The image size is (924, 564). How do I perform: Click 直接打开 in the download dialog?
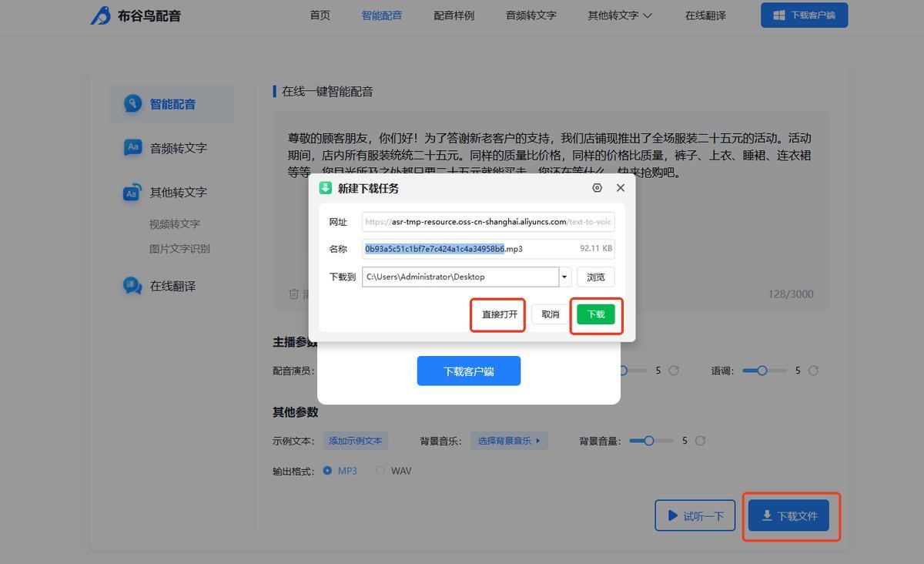point(499,314)
